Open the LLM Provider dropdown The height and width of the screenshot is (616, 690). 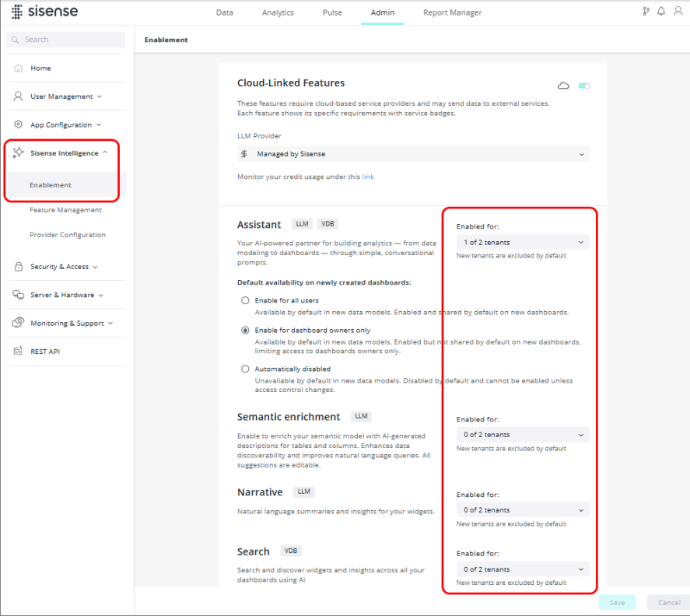(x=413, y=154)
